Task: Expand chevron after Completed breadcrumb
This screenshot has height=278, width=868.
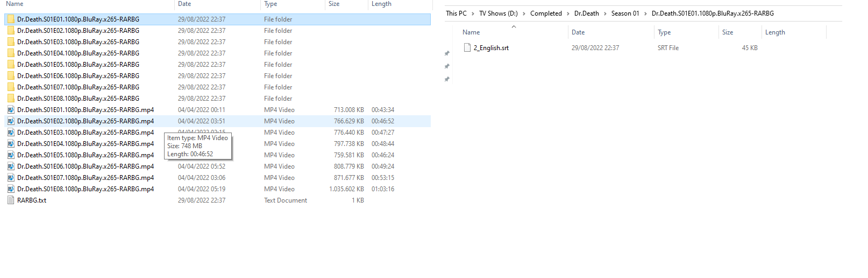Action: pyautogui.click(x=568, y=13)
